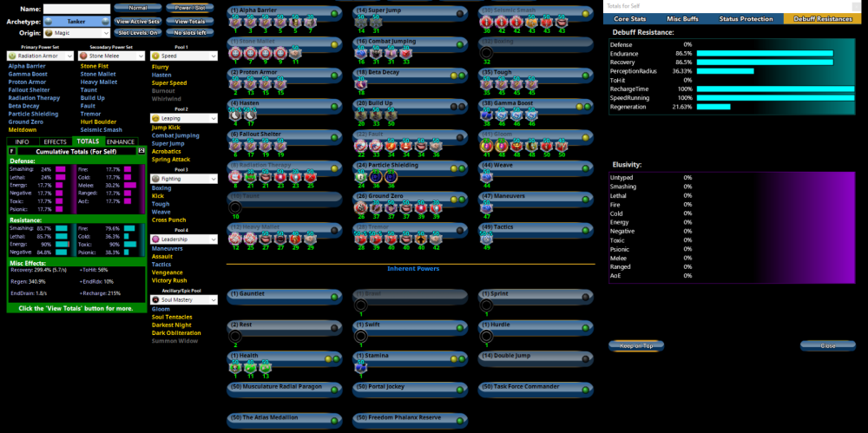
Task: Click the empty slot under Rest power
Action: 235,336
